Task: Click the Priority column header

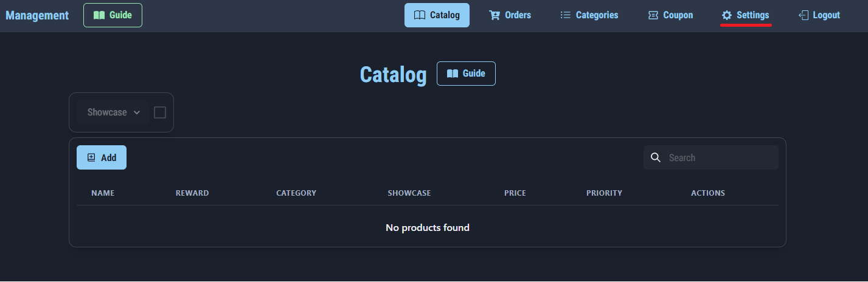Action: click(x=604, y=193)
